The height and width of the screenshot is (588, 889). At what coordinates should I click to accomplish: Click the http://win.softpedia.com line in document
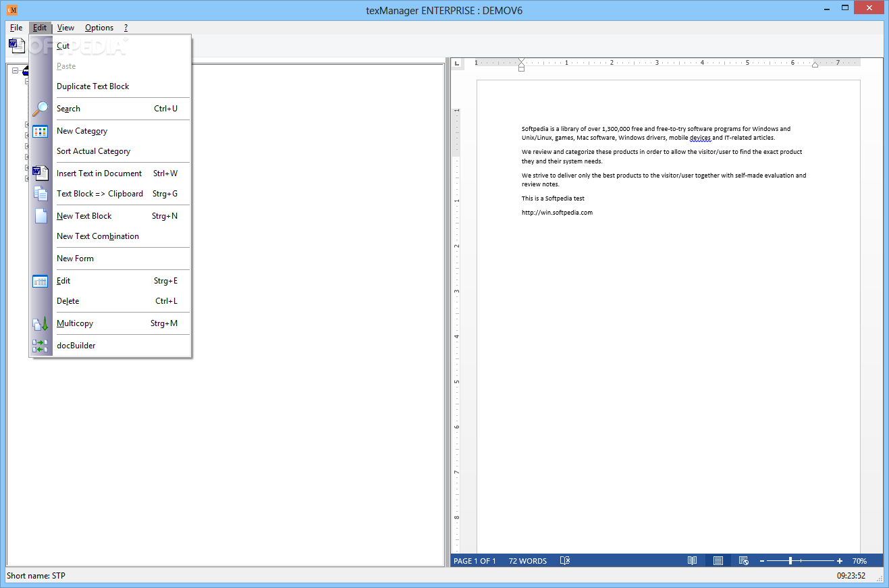[557, 213]
